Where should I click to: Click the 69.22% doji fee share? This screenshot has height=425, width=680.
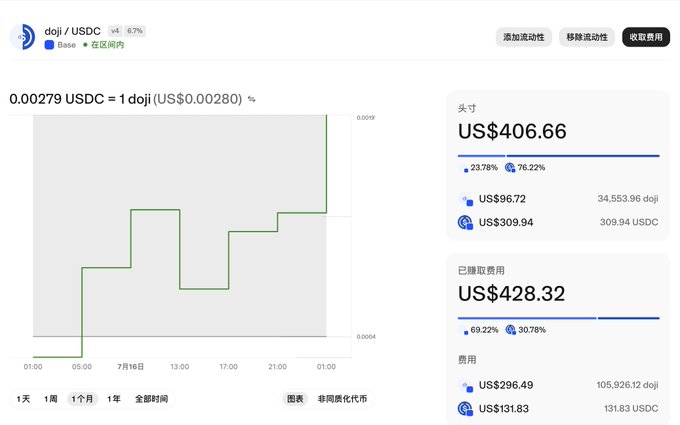tap(484, 330)
